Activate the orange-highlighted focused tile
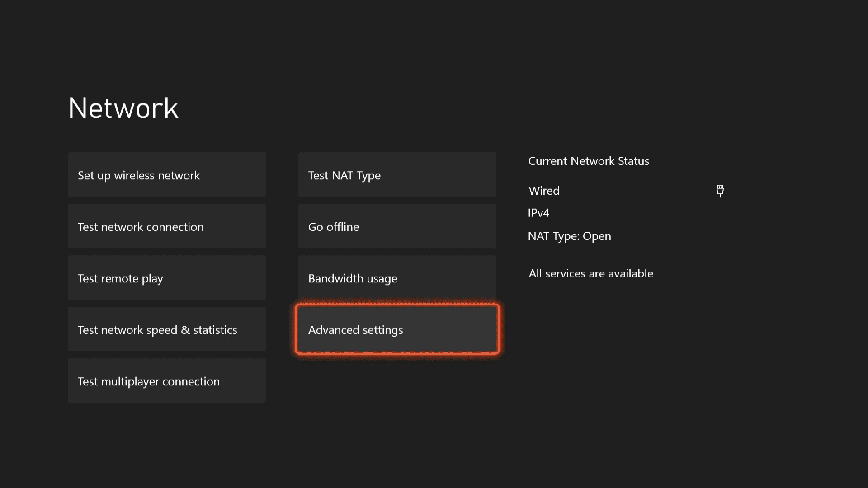The width and height of the screenshot is (868, 488). 397,329
